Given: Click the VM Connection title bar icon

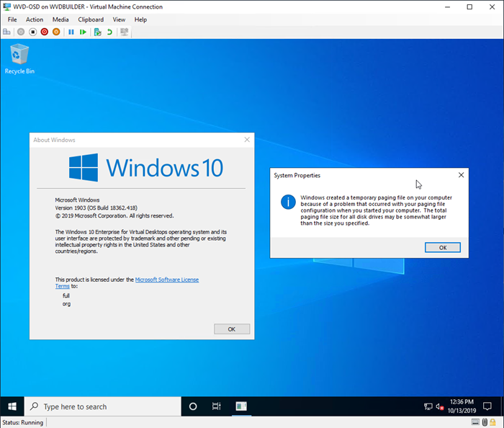Looking at the screenshot, I should point(6,6).
